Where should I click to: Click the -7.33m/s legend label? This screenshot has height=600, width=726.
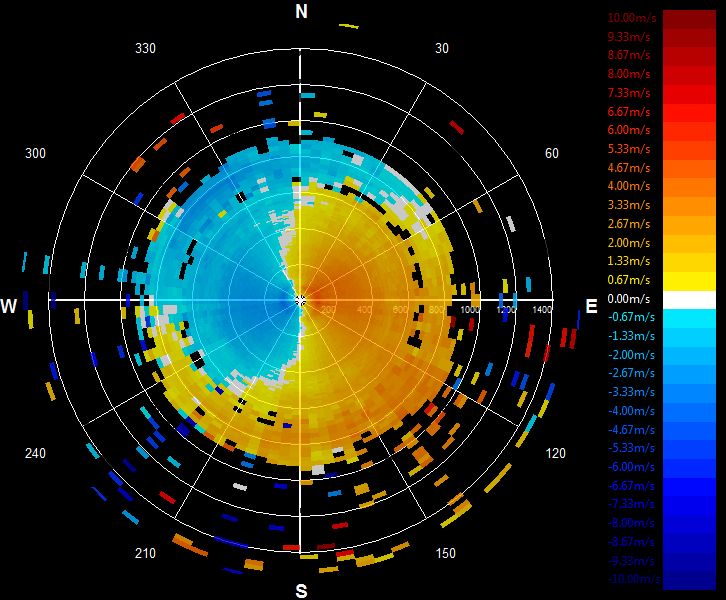coord(631,504)
